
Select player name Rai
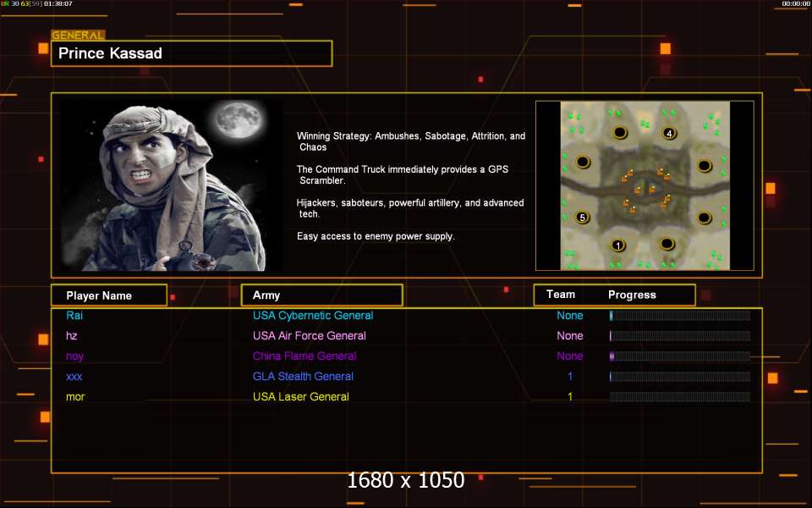pos(74,315)
